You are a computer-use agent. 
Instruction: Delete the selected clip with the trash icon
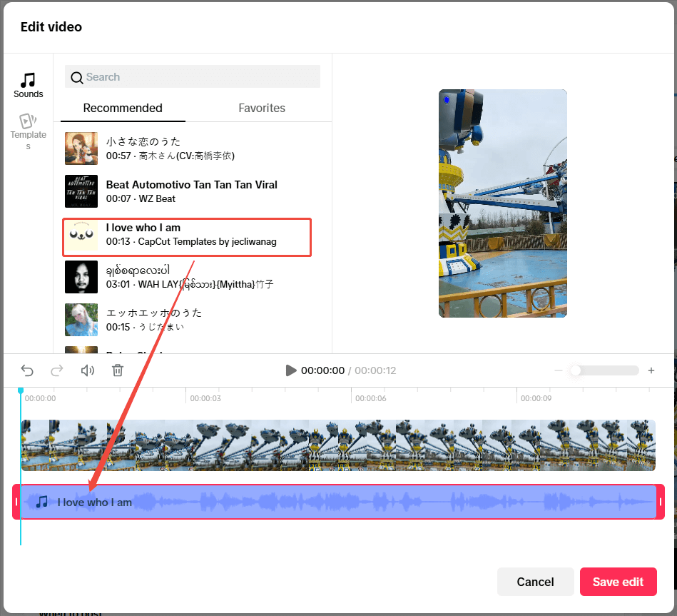point(118,370)
